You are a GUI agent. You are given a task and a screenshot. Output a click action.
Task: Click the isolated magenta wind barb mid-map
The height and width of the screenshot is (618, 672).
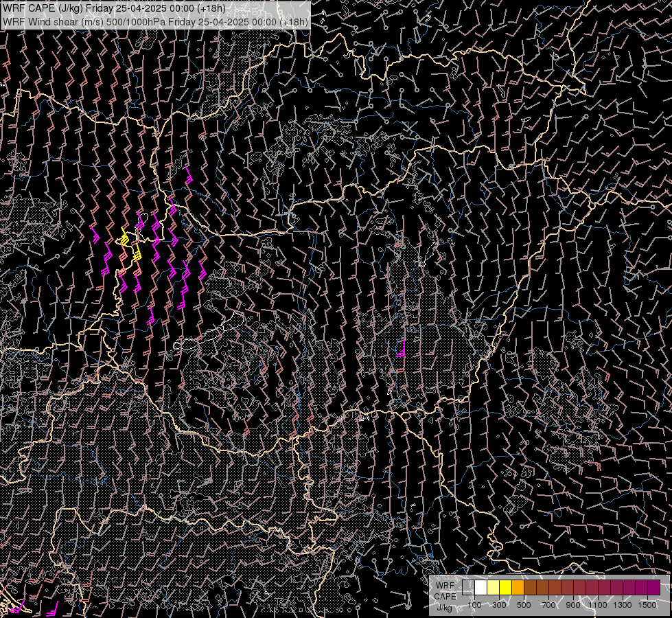click(x=402, y=348)
